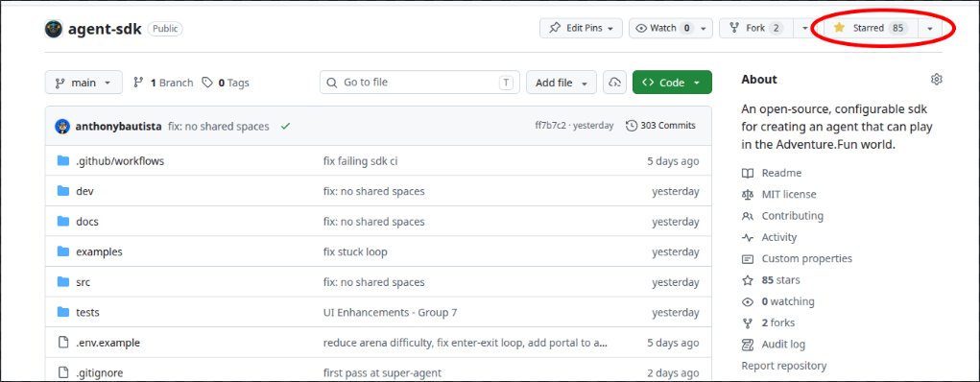Image resolution: width=980 pixels, height=382 pixels.
Task: Open anthonybautista author profile link
Action: (x=119, y=127)
